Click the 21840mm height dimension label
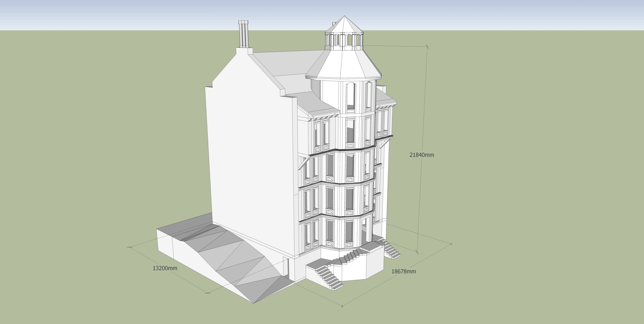Image resolution: width=644 pixels, height=324 pixels. 422,155
